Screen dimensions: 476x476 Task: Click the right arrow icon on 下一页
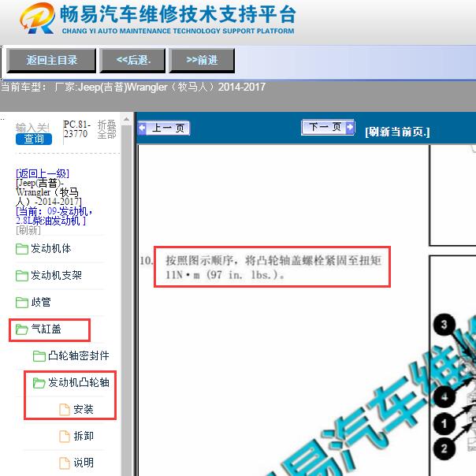point(350,127)
